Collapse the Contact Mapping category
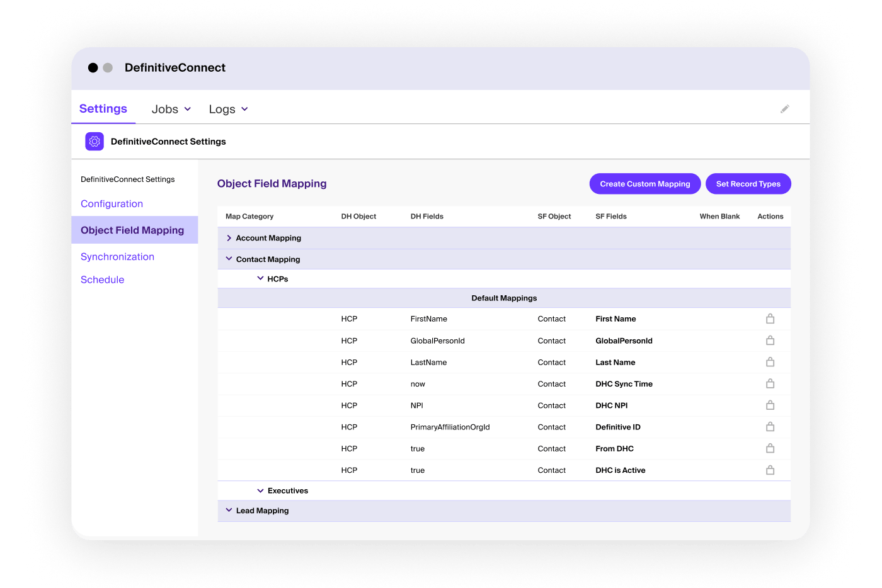The height and width of the screenshot is (588, 882). pos(229,259)
